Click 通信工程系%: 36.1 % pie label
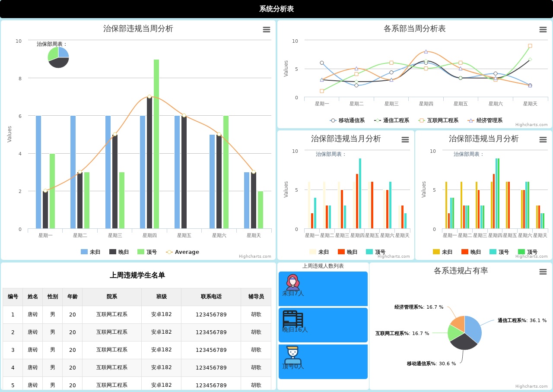This screenshot has height=392, width=553. click(522, 321)
